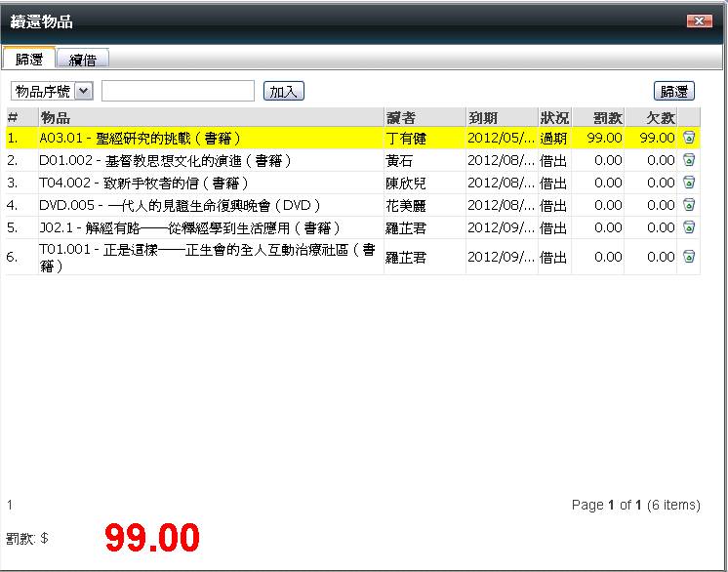Viewport: 728px width, 572px height.
Task: Delete T01.001 row via trash icon
Action: coord(689,257)
